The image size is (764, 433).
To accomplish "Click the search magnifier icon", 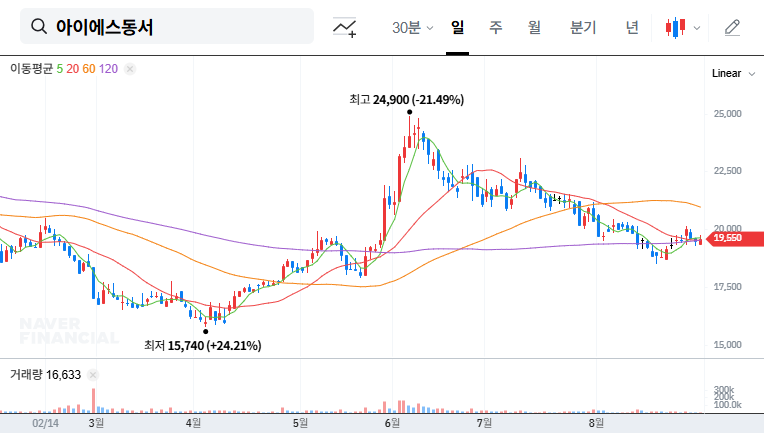I will tap(38, 26).
